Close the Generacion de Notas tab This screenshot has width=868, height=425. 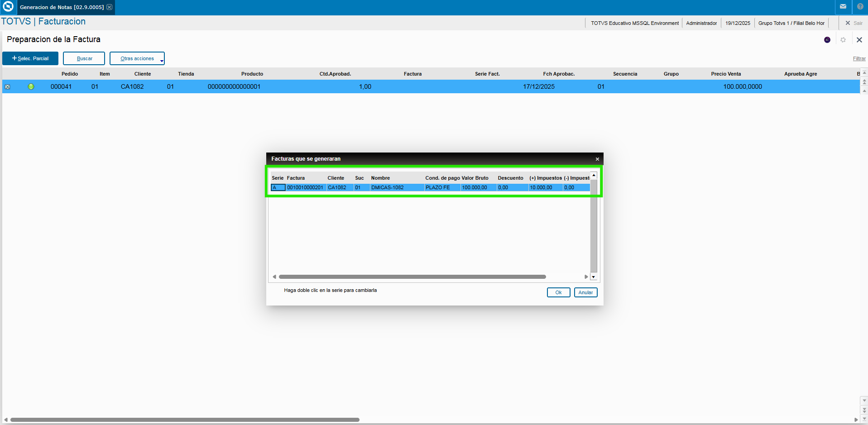(x=109, y=7)
